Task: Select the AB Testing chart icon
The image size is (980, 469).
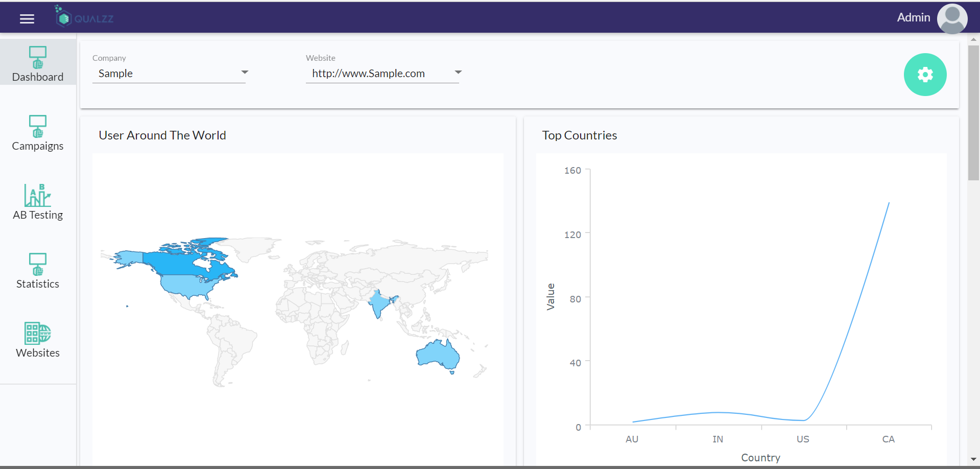Action: [38, 195]
